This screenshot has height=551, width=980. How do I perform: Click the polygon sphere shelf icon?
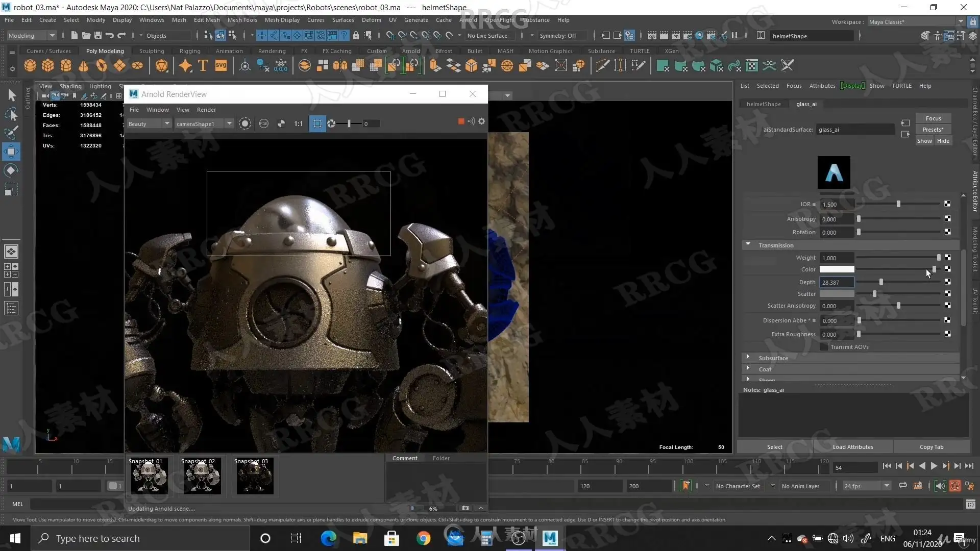pyautogui.click(x=30, y=66)
